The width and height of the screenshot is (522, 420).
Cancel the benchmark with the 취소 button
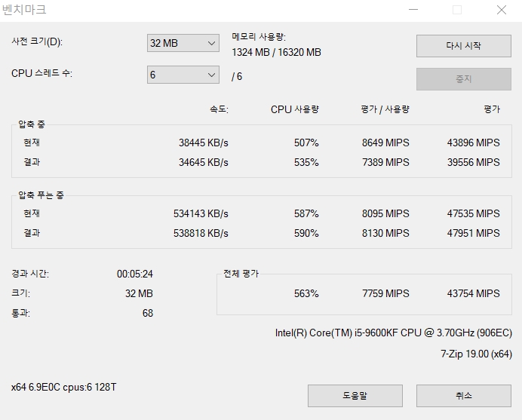[464, 396]
